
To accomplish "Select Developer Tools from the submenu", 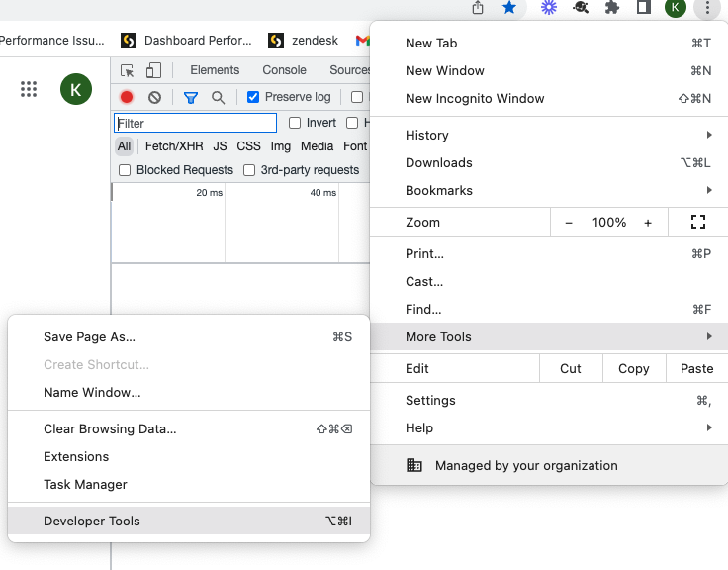I will point(92,521).
